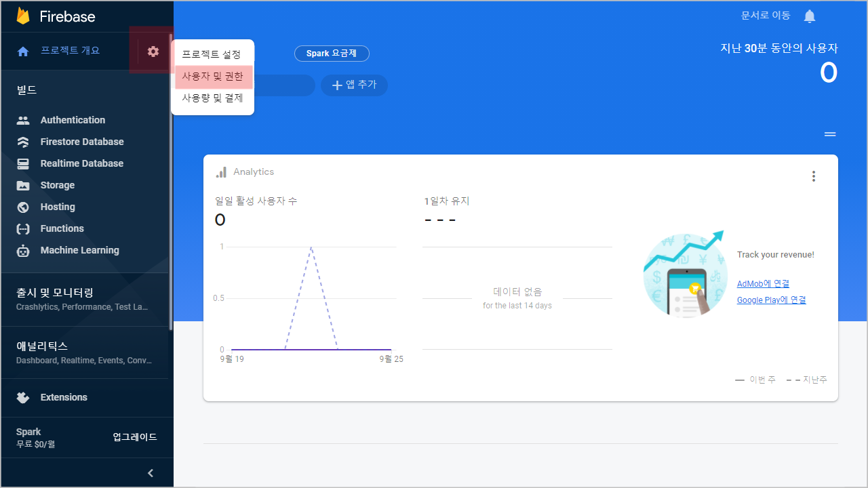
Task: Select 사용자 및 권한 menu item
Action: point(214,77)
